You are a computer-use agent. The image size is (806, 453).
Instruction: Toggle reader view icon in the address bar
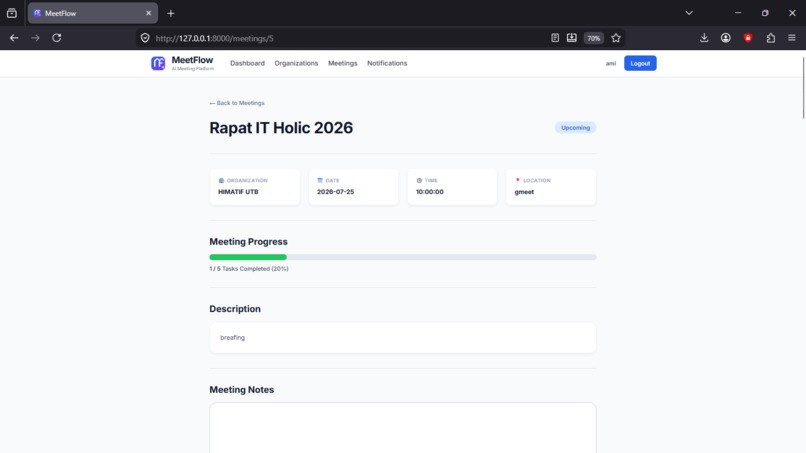tap(555, 38)
